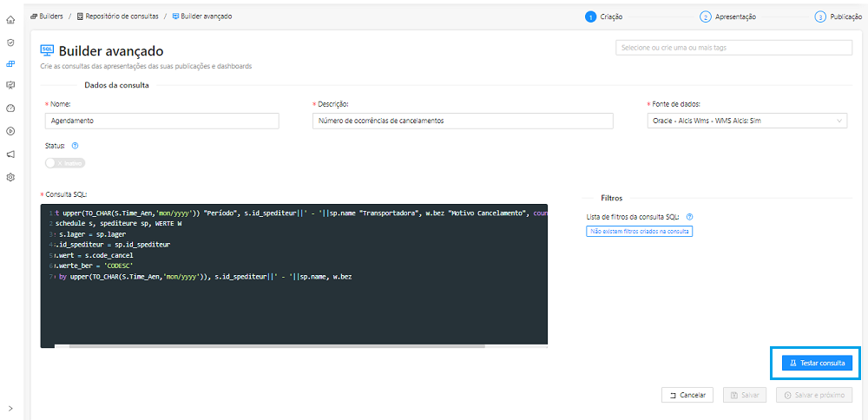The image size is (868, 420).
Task: Open the tags selection dropdown
Action: (733, 47)
